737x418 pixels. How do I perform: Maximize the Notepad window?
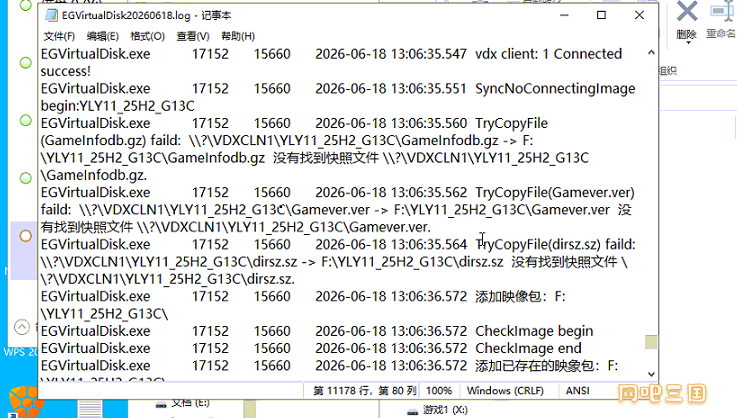coord(601,16)
